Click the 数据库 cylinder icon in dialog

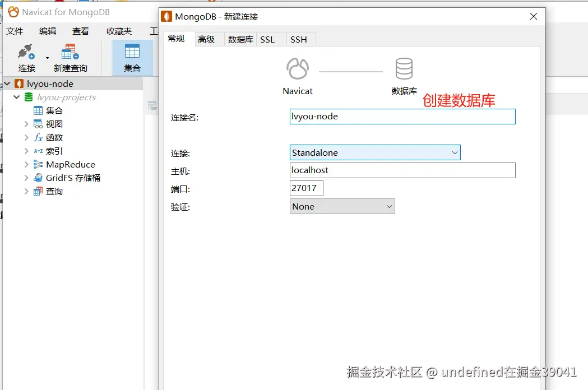(404, 68)
